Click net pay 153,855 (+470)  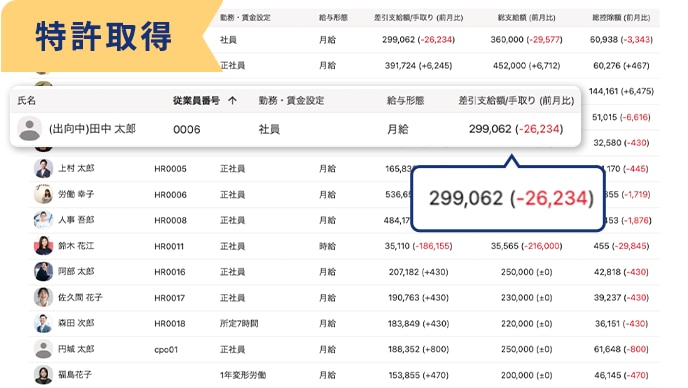click(x=418, y=375)
